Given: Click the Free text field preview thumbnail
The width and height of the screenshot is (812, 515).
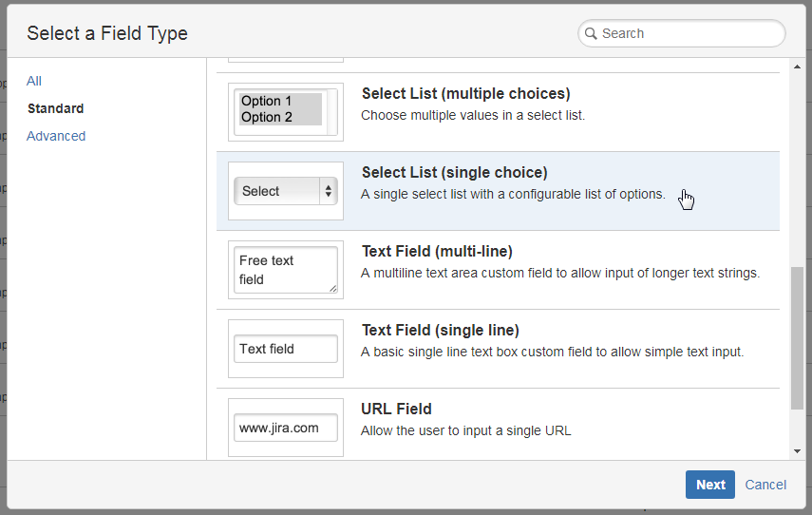Looking at the screenshot, I should [286, 270].
